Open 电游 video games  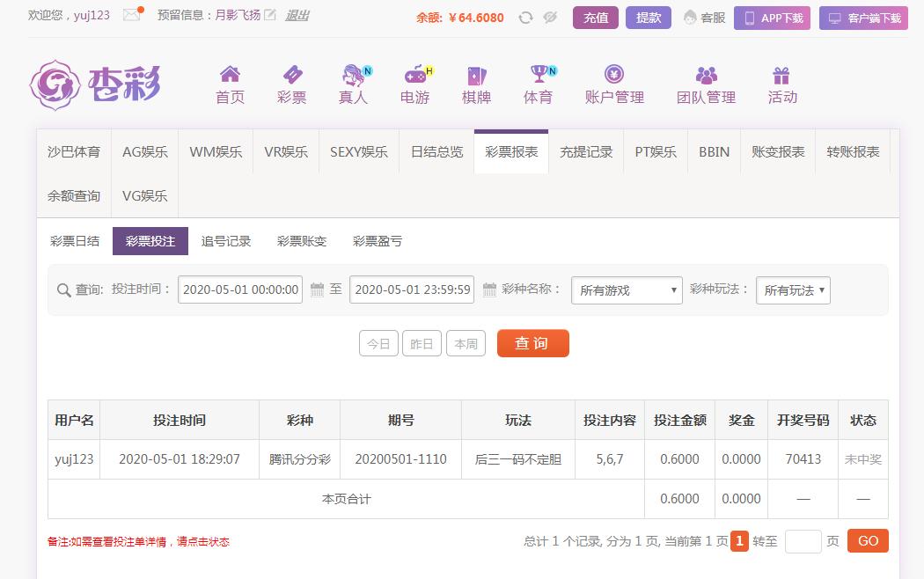point(415,85)
